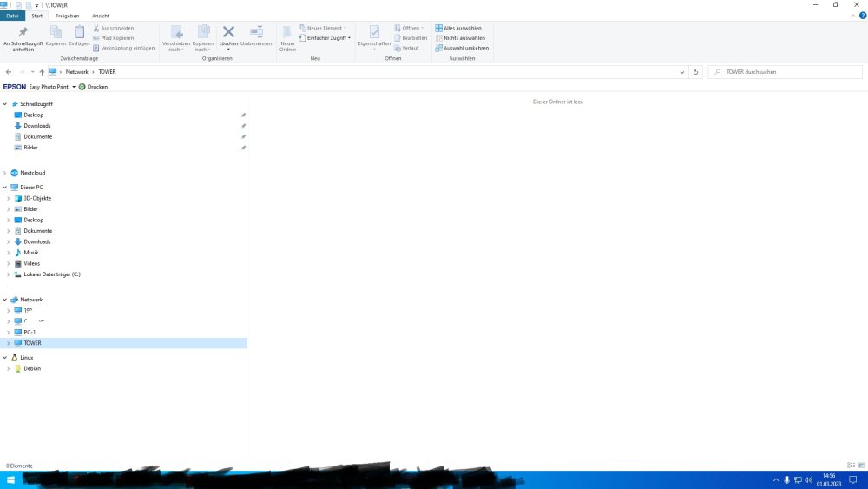Click Pfad kopieren in ribbon
This screenshot has width=868, height=489.
114,37
